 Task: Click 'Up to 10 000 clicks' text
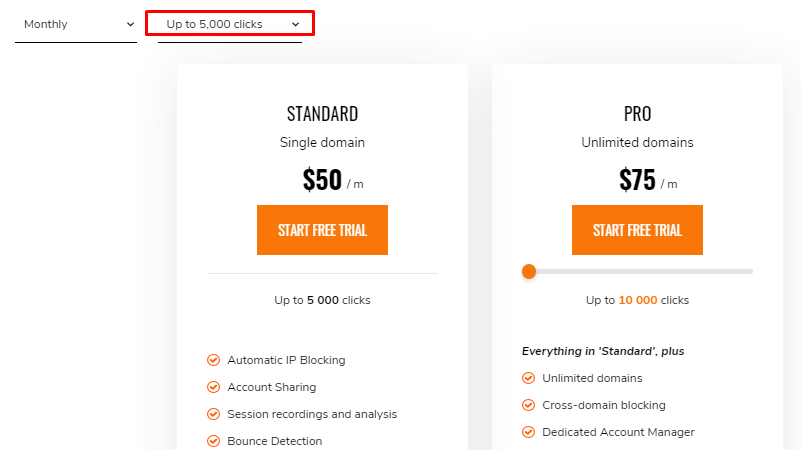[637, 300]
